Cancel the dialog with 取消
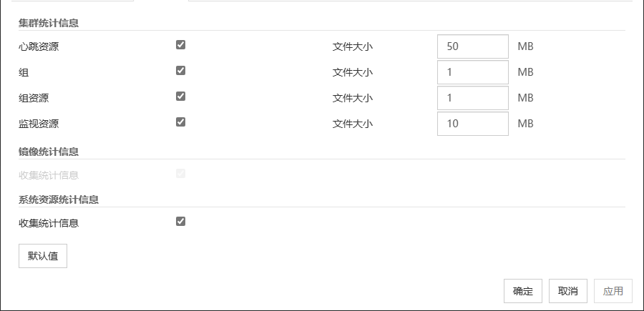 coord(568,291)
